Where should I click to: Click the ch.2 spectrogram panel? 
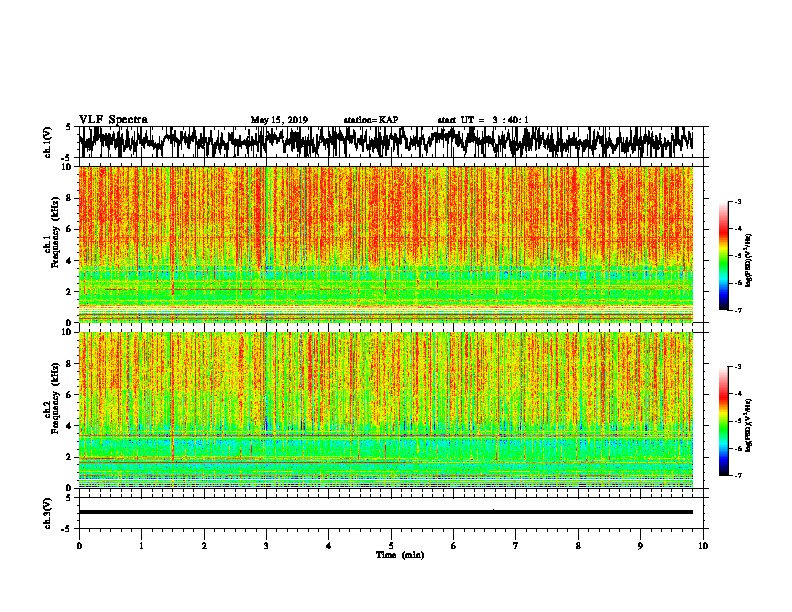pos(386,410)
